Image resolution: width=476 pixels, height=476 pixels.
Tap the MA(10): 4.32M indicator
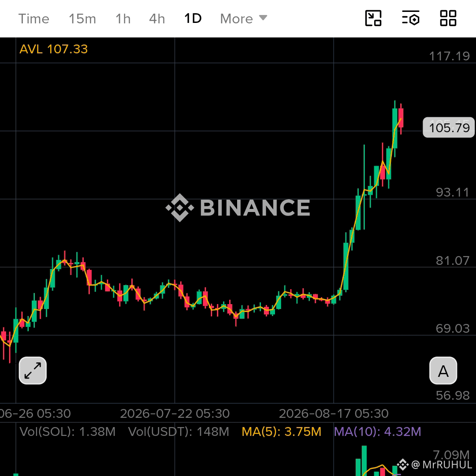[x=378, y=431]
